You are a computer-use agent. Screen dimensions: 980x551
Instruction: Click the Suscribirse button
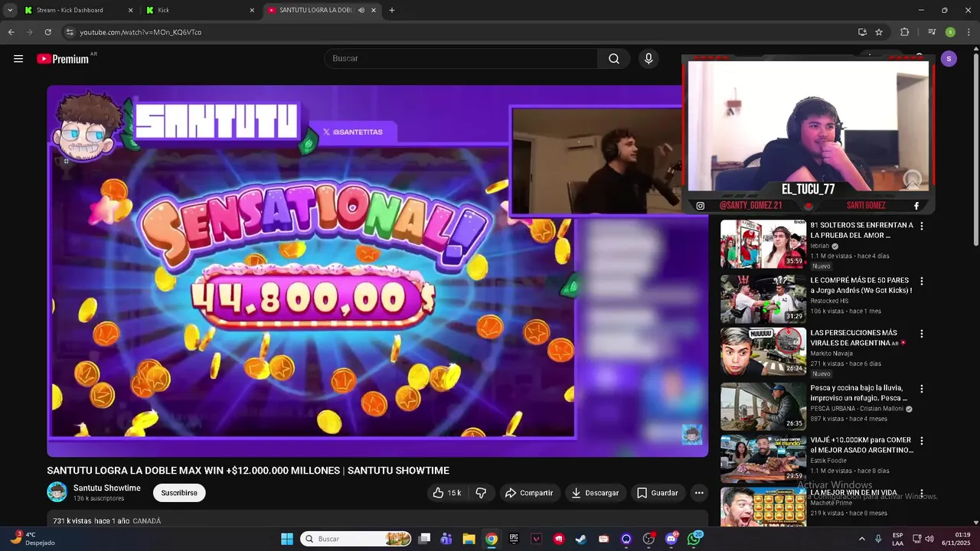(179, 493)
